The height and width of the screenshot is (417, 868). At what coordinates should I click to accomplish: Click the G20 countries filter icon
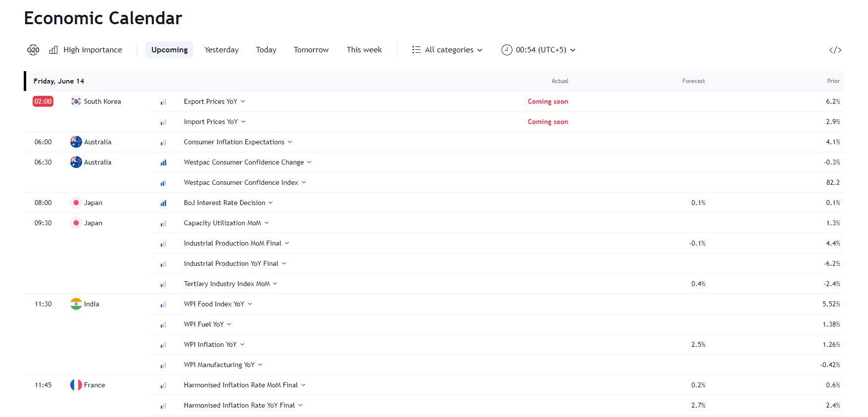point(33,50)
